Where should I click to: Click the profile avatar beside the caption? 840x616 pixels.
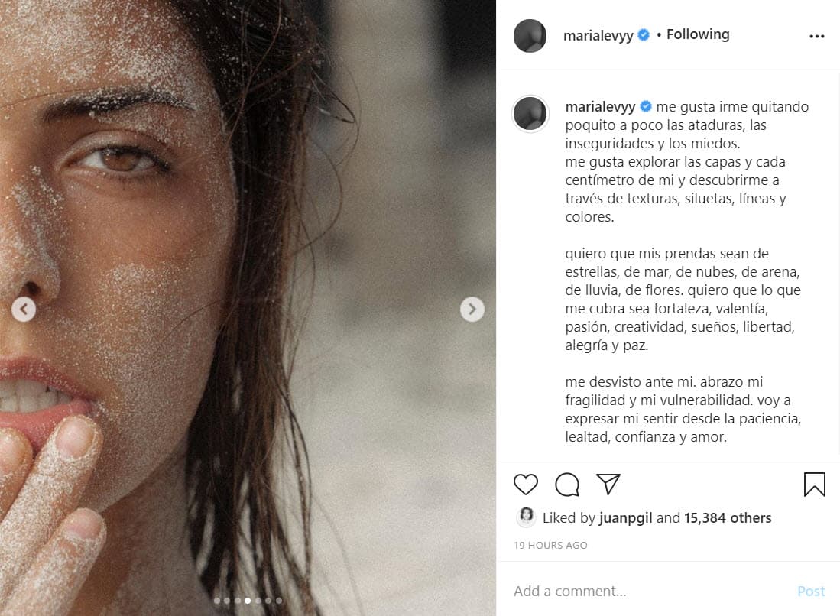[x=530, y=113]
